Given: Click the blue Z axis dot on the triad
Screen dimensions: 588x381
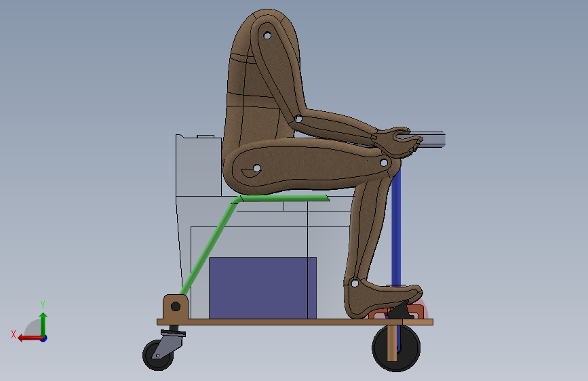Looking at the screenshot, I should point(44,338).
